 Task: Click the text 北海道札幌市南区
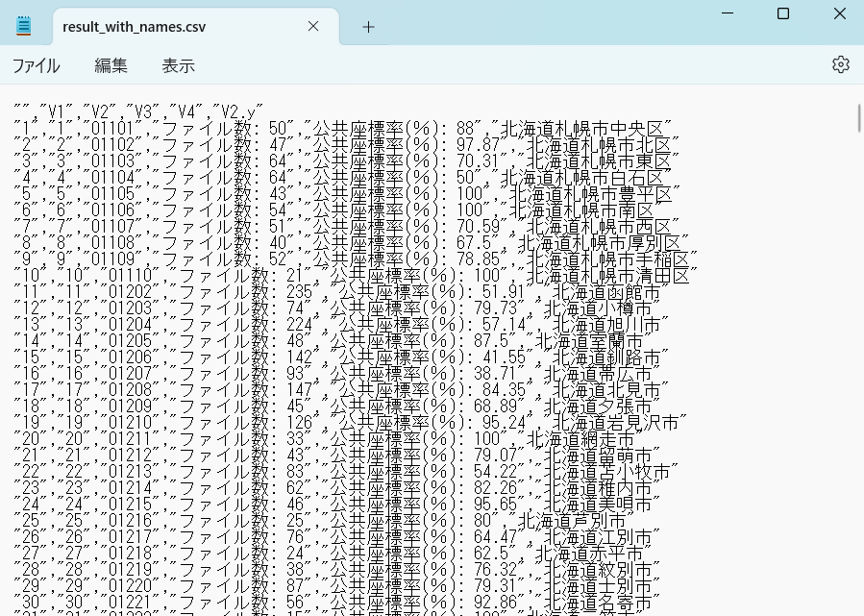(581, 210)
